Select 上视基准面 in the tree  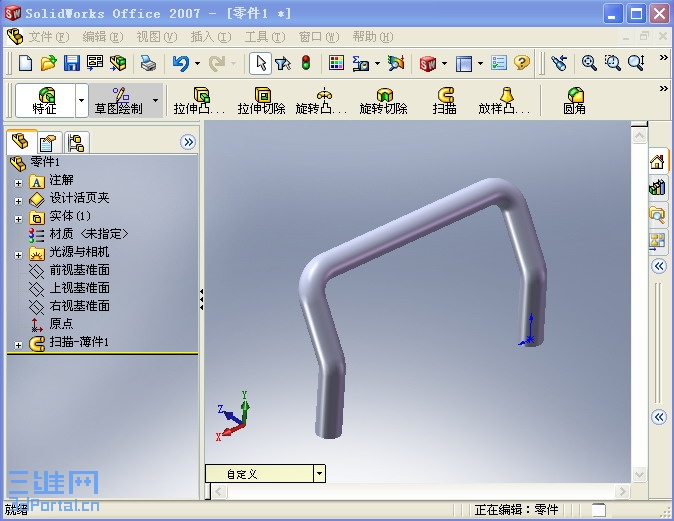[x=79, y=288]
